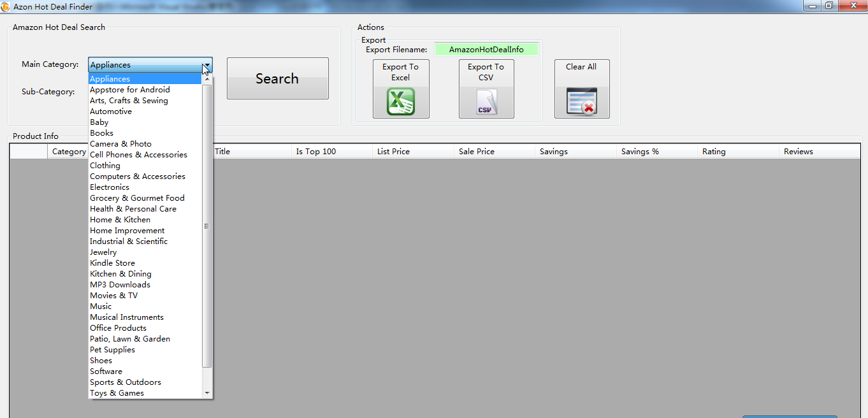Choose Music category
Viewport: 868px width, 418px height.
point(145,306)
